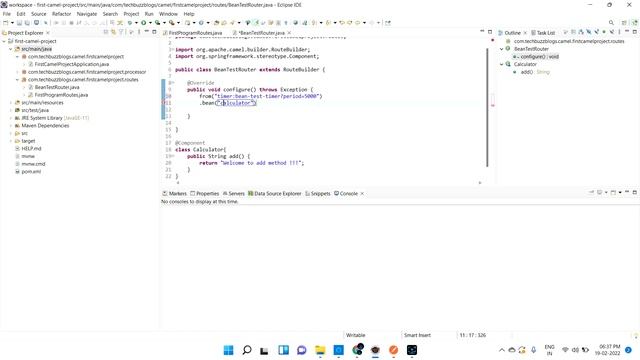Close the Console view tab
This screenshot has width=640, height=360.
[x=362, y=193]
